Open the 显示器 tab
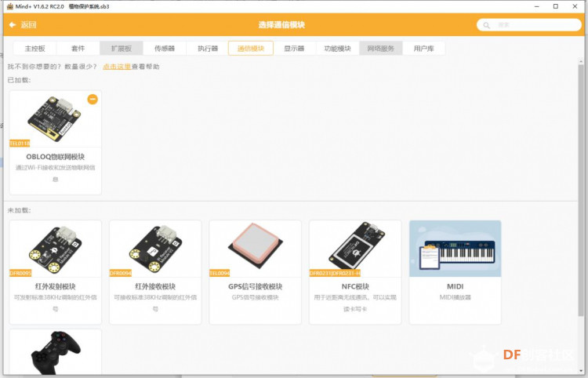 coord(294,49)
